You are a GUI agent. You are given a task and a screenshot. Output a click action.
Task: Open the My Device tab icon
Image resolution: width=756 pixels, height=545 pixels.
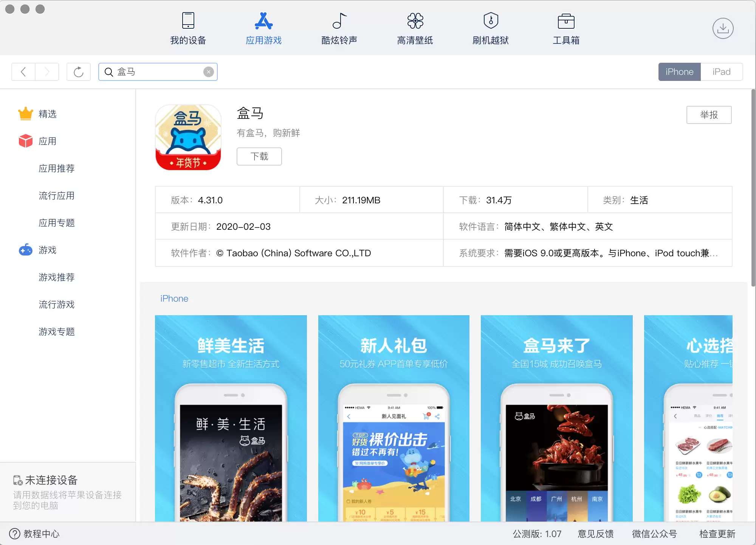pos(188,21)
